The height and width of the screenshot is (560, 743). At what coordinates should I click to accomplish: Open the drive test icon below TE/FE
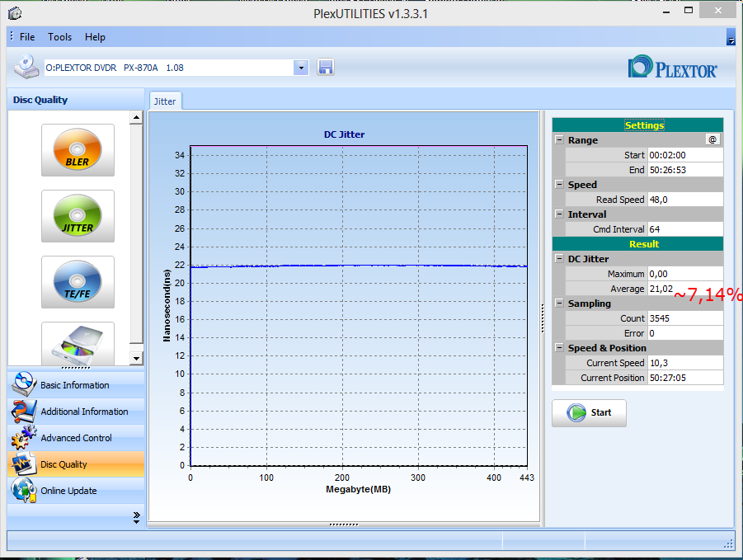click(78, 344)
